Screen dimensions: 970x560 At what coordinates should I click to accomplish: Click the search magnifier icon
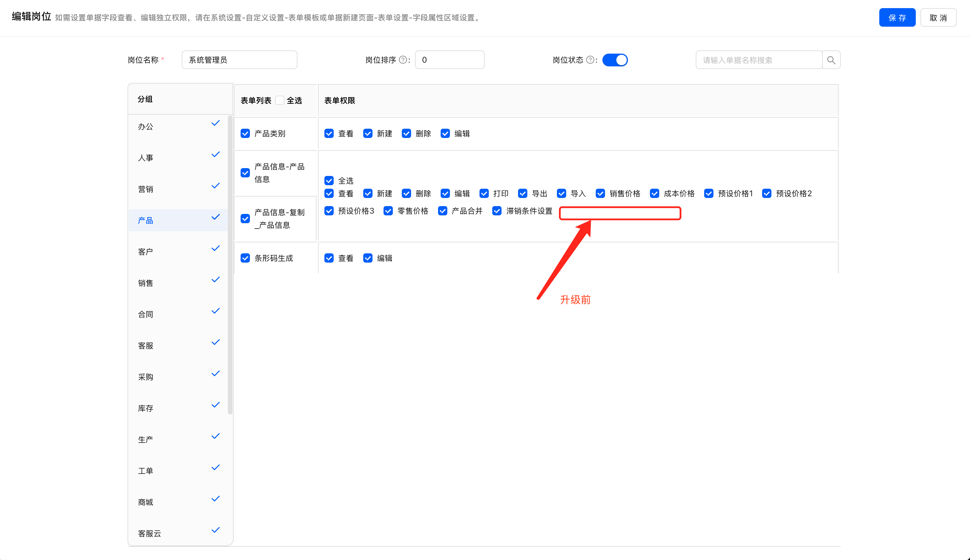[x=831, y=60]
